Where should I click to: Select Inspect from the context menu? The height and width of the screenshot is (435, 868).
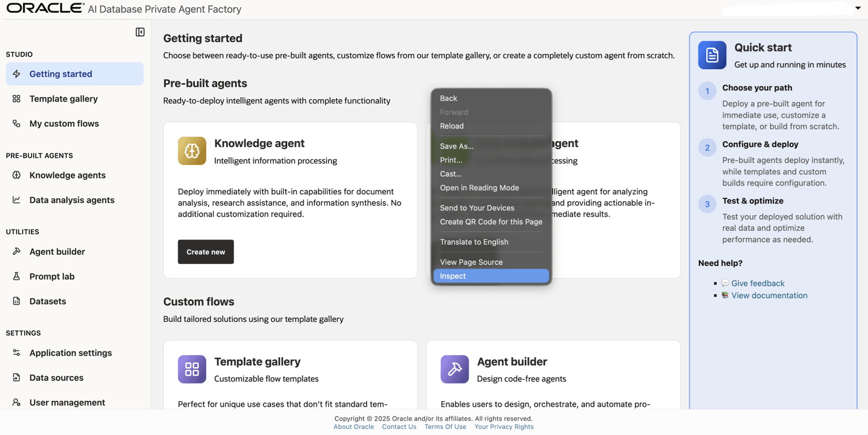[491, 276]
